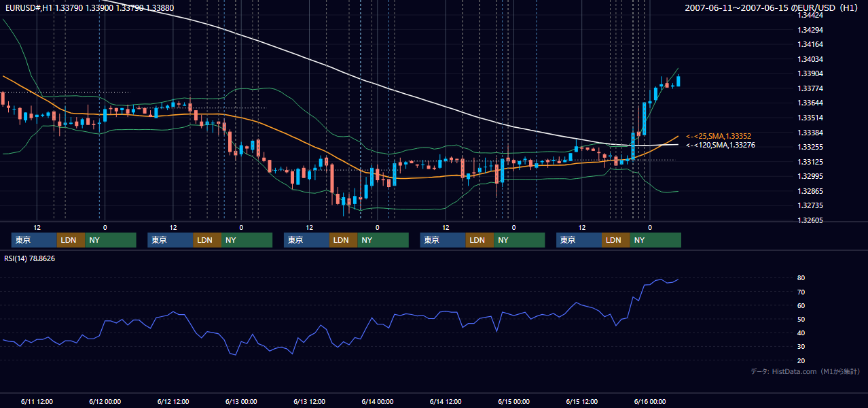Viewport: 868px width, 408px height.
Task: Click the RSI(14) 78.8626 indicator label
Action: 30,258
